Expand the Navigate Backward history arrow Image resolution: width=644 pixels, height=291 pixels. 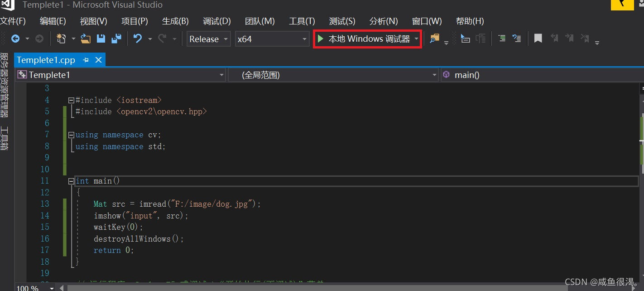pos(27,39)
